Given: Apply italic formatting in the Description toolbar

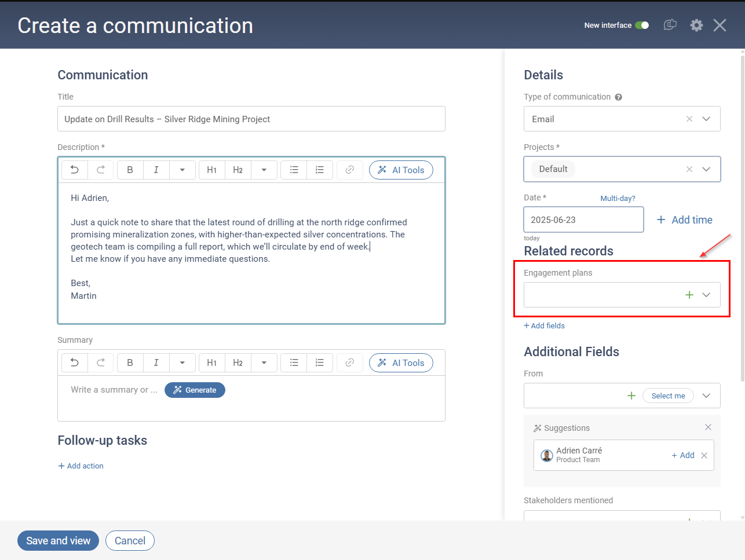Looking at the screenshot, I should pyautogui.click(x=156, y=170).
